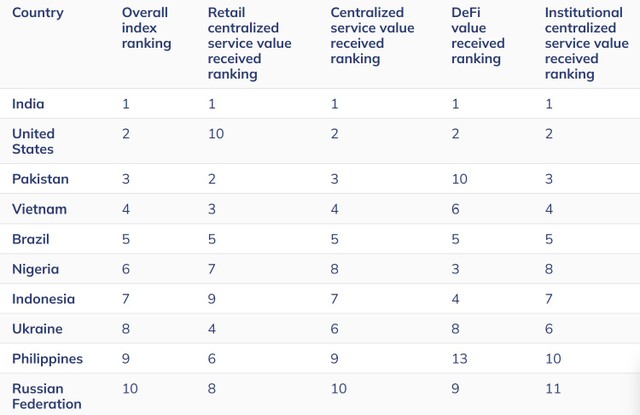The height and width of the screenshot is (415, 640).
Task: Click the Ukraine row label
Action: 37,328
